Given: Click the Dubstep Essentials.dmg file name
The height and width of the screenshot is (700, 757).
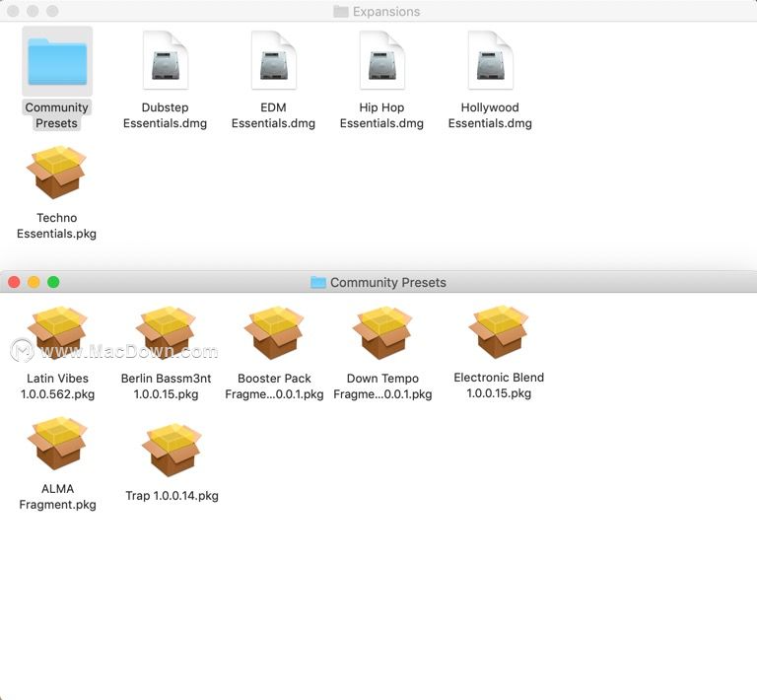Looking at the screenshot, I should 166,115.
